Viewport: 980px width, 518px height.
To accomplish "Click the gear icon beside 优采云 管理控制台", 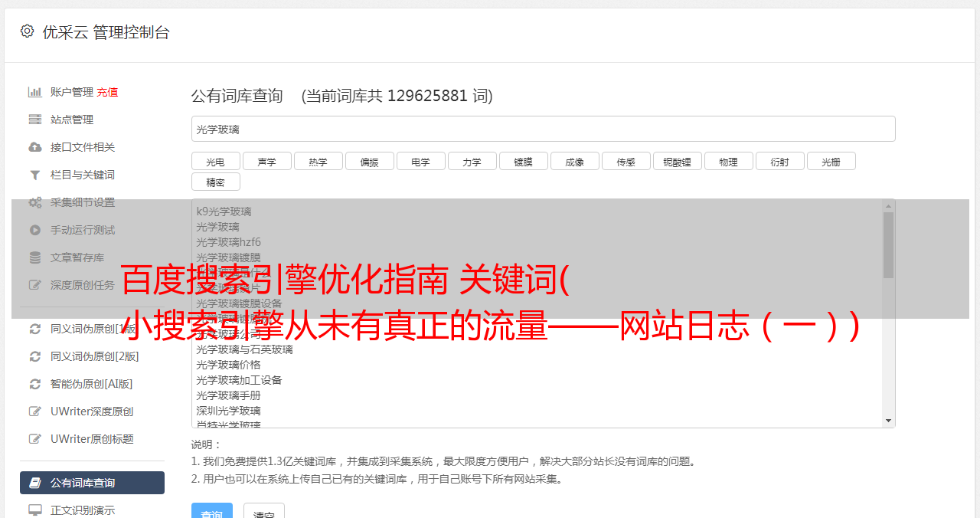I will click(x=28, y=31).
